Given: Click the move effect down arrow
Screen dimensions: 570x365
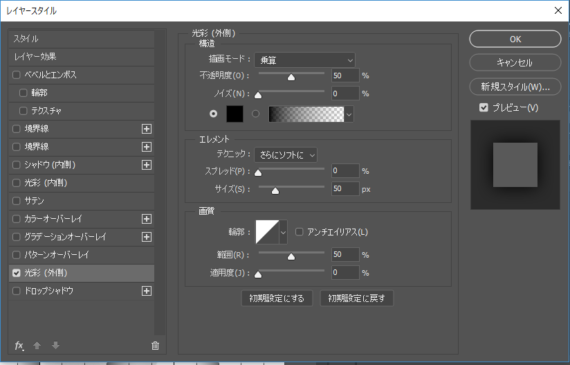Looking at the screenshot, I should pos(55,345).
